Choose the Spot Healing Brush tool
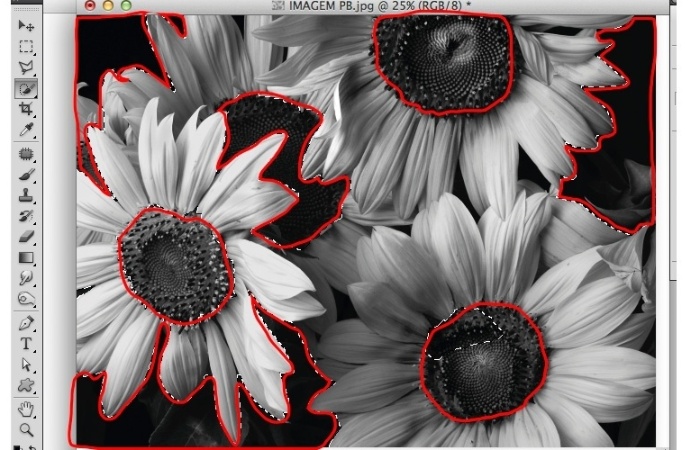The width and height of the screenshot is (700, 450). pyautogui.click(x=26, y=154)
